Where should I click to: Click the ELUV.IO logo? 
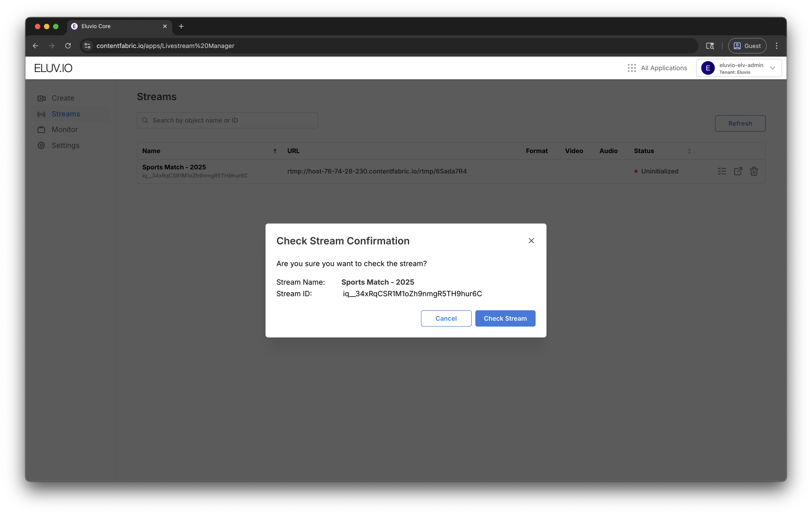pyautogui.click(x=53, y=68)
